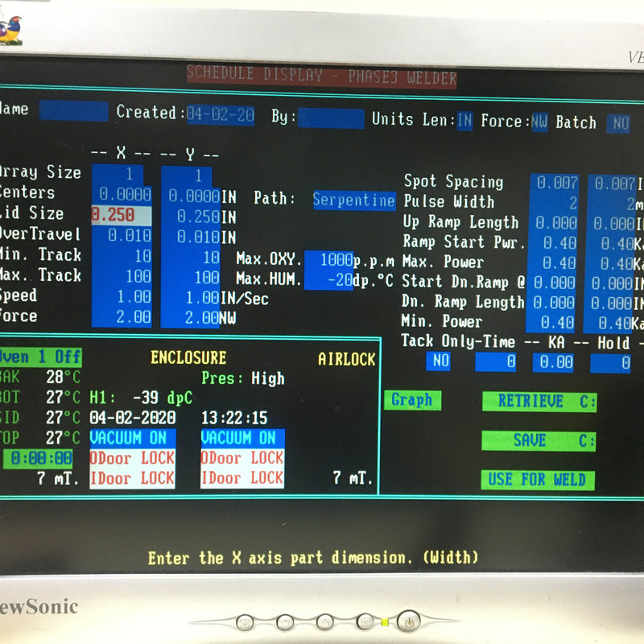This screenshot has width=644, height=644.
Task: Select second Pulse Width field
Action: [x=612, y=204]
